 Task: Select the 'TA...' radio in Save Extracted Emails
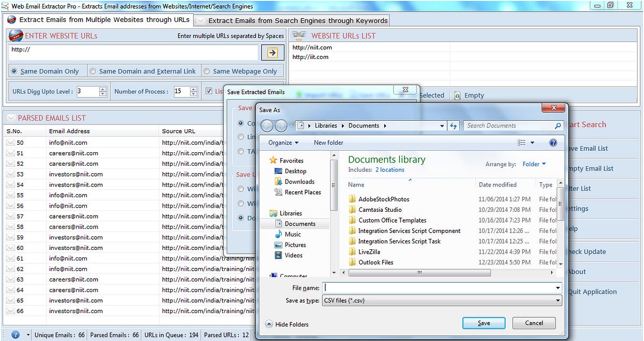(x=240, y=151)
